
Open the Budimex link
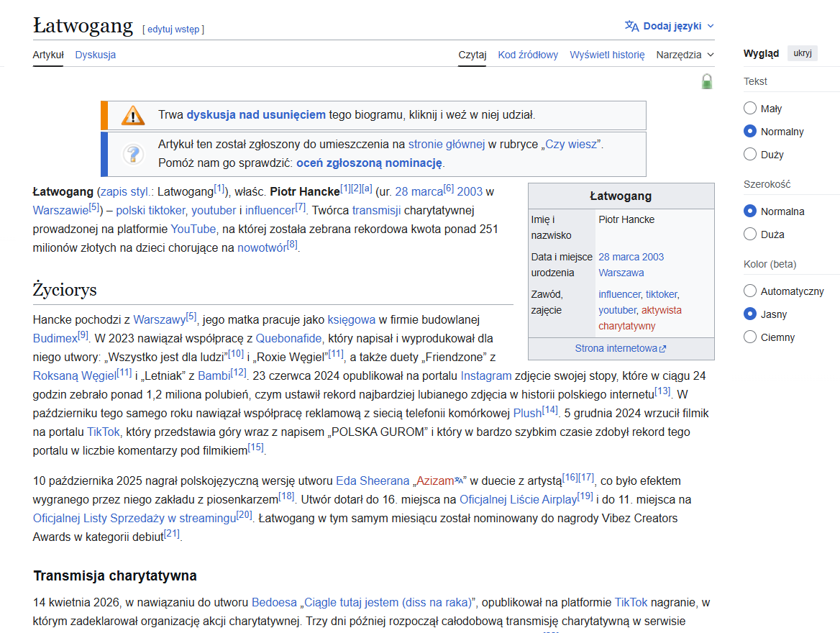[55, 338]
